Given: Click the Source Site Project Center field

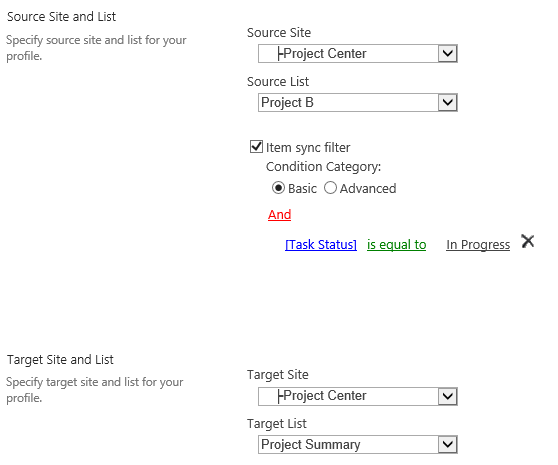Looking at the screenshot, I should pos(358,54).
